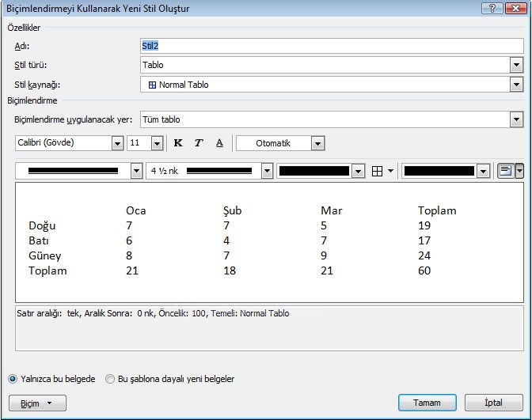Click the value 60 in preview table
Screen dimensions: 532x420
click(424, 271)
